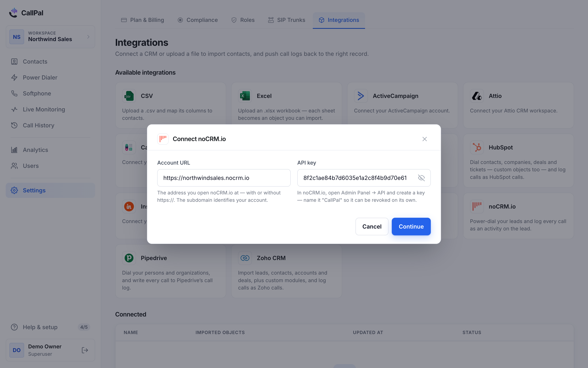The width and height of the screenshot is (588, 368).
Task: Switch to the SIP Trunks tab
Action: (286, 20)
